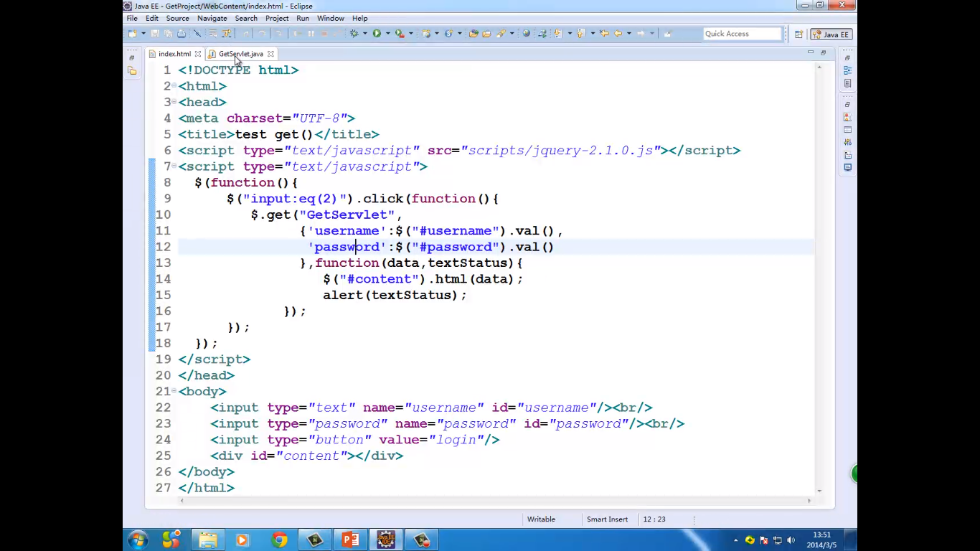Open the Markers view from right trim
The height and width of the screenshot is (551, 980).
[847, 117]
